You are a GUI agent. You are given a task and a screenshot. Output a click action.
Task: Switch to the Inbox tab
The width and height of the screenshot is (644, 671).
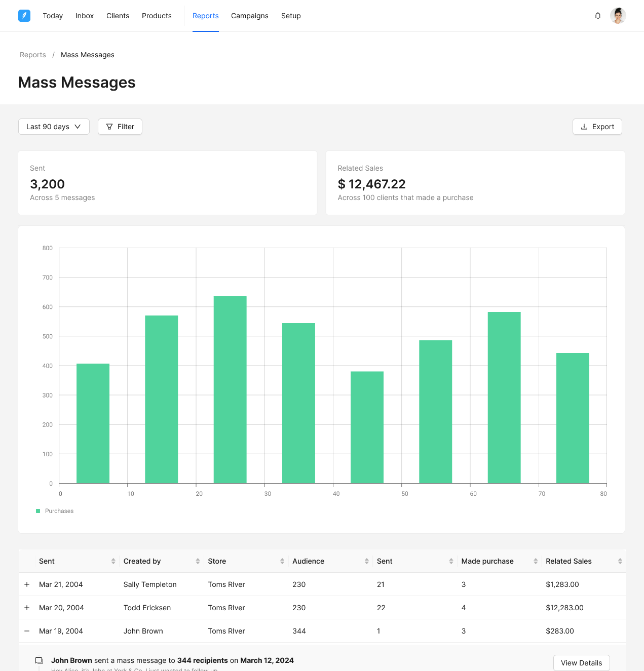tap(85, 16)
